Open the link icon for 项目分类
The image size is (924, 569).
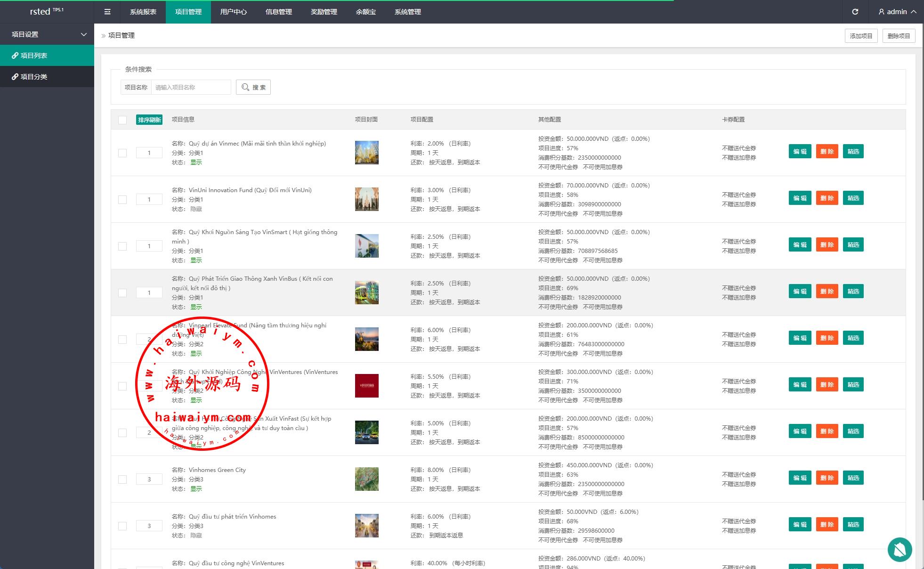tap(15, 77)
